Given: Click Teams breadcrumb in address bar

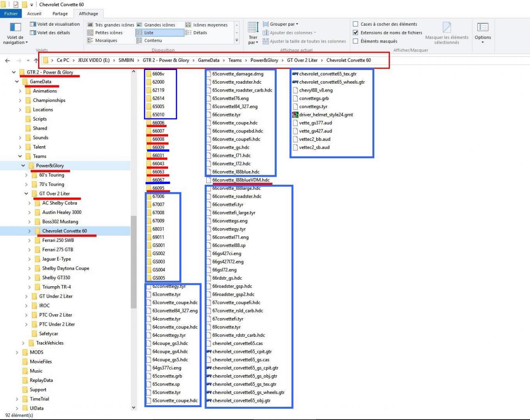Looking at the screenshot, I should (x=235, y=60).
